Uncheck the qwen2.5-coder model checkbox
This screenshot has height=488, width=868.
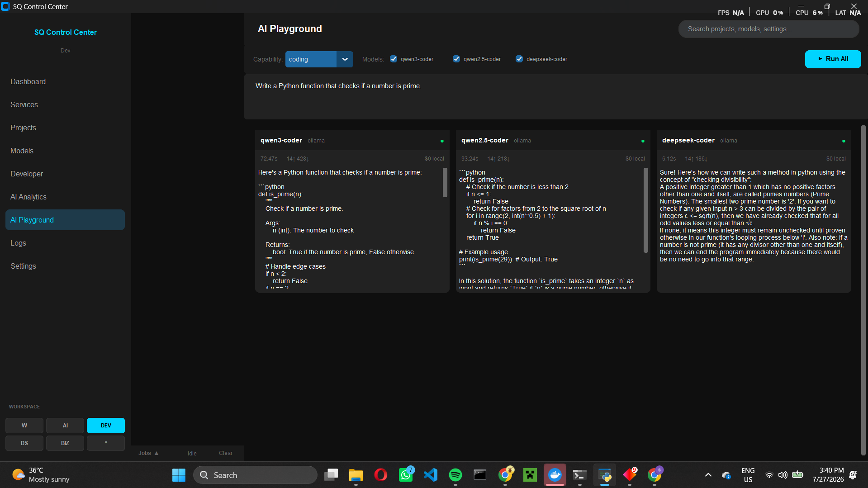pos(456,59)
